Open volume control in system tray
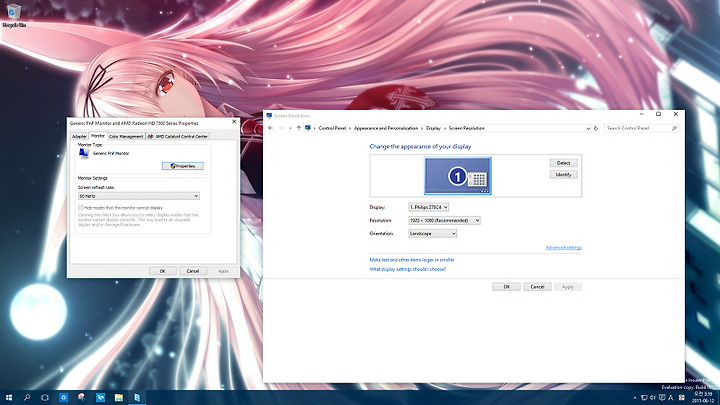The width and height of the screenshot is (720, 405). (x=653, y=398)
